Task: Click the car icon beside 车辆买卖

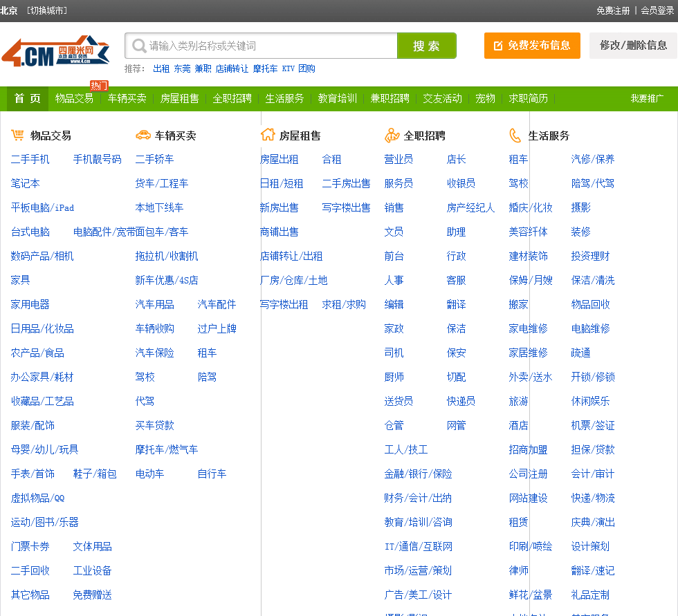Action: point(143,136)
